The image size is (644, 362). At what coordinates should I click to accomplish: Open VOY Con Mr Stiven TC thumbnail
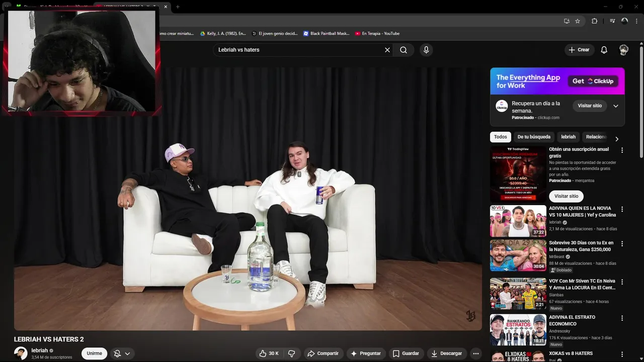(518, 294)
